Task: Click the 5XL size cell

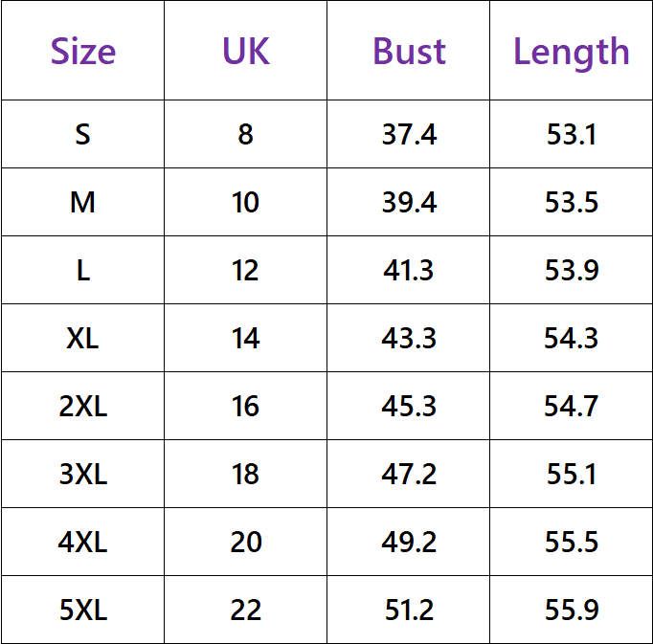Action: (x=83, y=610)
